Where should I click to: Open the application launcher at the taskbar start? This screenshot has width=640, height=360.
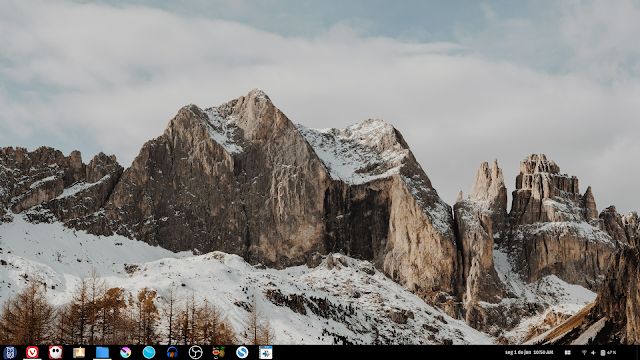tap(9, 352)
